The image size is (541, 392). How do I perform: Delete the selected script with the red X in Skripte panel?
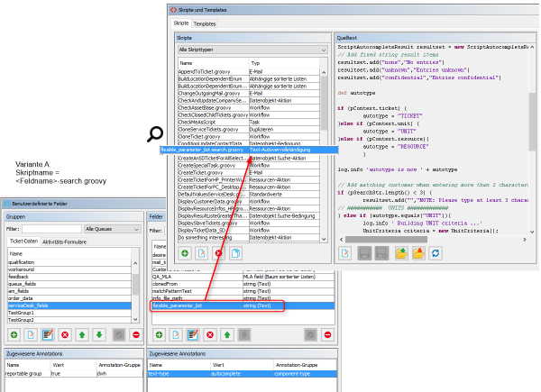pos(218,253)
